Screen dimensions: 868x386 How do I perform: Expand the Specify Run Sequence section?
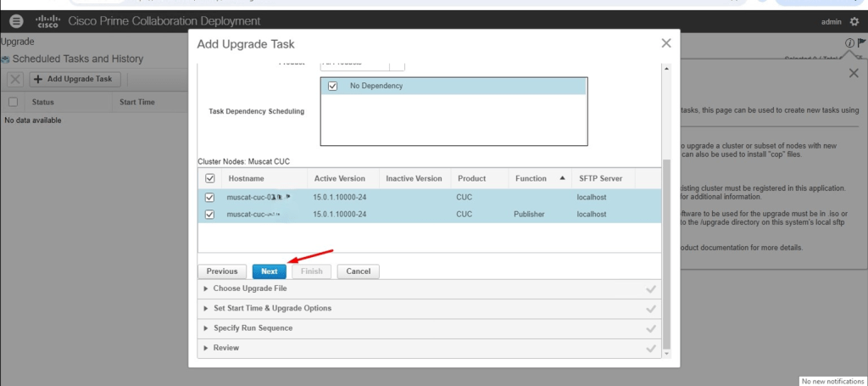click(x=252, y=327)
